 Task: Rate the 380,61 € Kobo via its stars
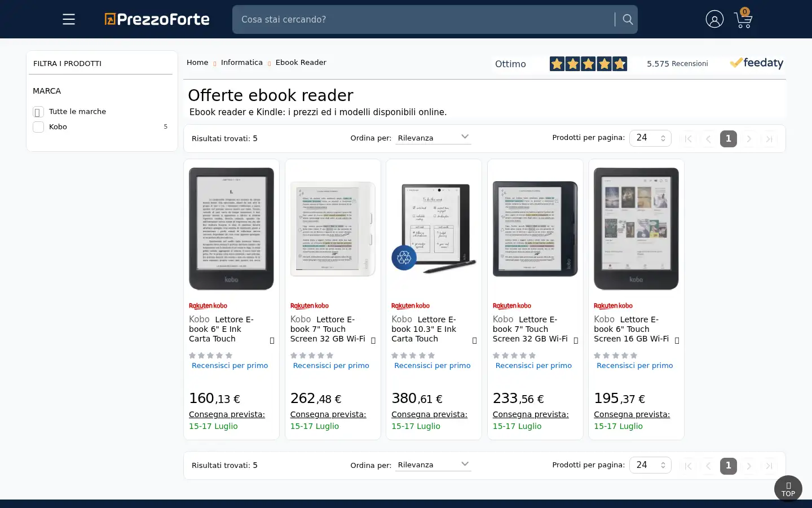[x=413, y=356]
